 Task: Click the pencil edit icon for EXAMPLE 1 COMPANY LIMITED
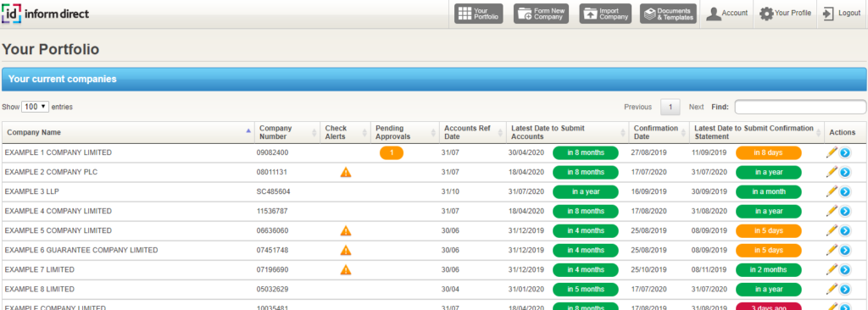[831, 152]
